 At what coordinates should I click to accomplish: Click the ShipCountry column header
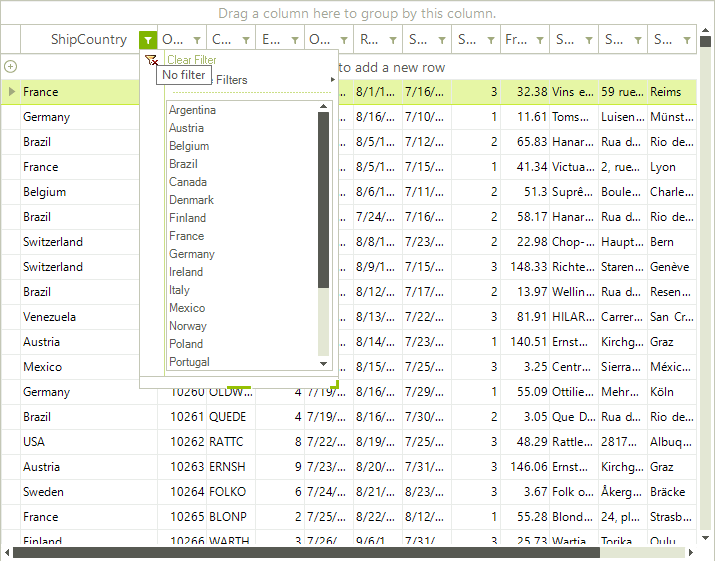coord(88,40)
